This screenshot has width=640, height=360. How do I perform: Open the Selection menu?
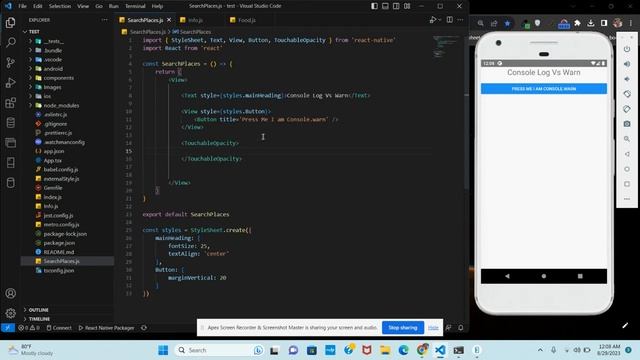(x=60, y=6)
